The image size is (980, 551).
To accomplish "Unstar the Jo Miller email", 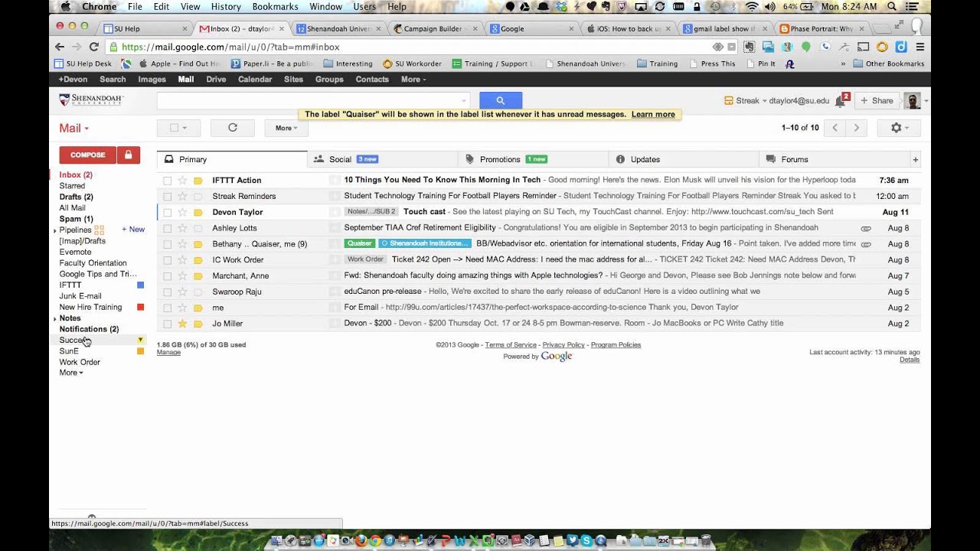I will point(182,324).
